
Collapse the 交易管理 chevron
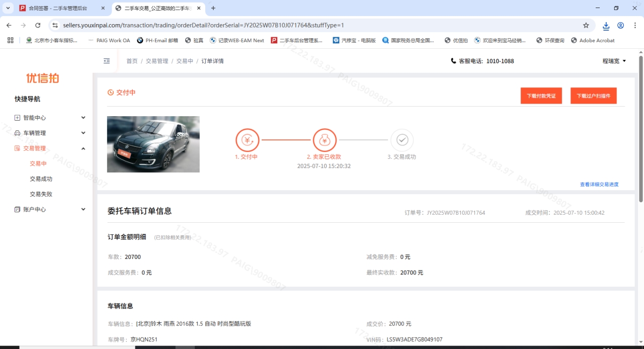click(x=83, y=148)
